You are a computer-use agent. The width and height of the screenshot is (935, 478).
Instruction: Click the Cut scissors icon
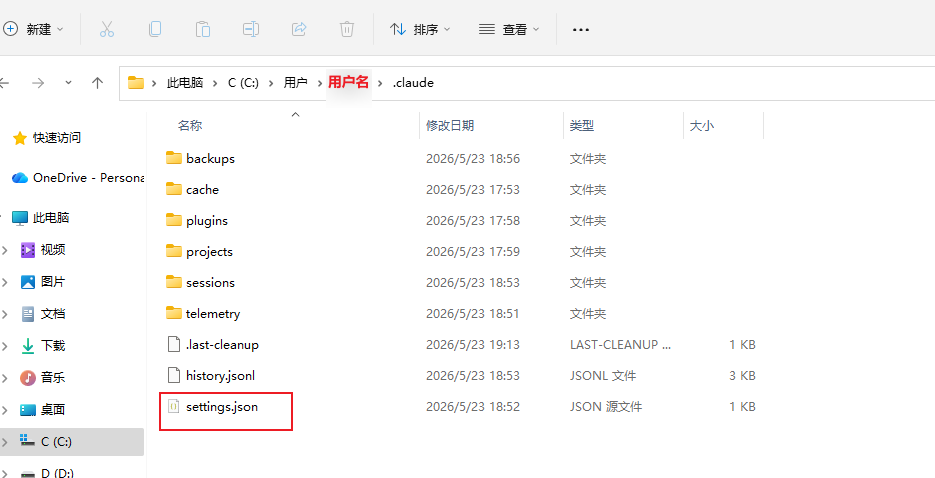[x=107, y=29]
